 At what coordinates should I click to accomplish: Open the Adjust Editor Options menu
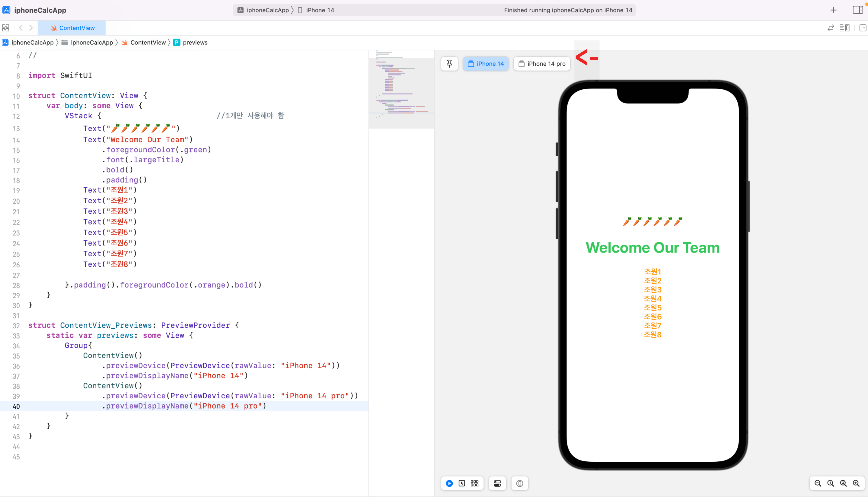click(x=845, y=28)
